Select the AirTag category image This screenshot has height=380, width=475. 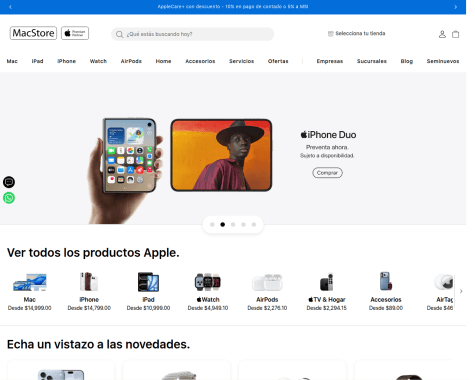point(444,282)
